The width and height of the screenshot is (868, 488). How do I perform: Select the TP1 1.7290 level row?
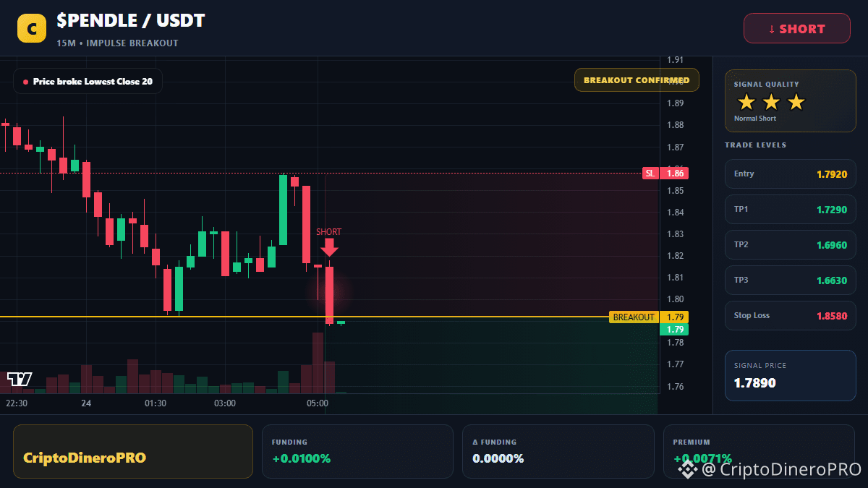coord(791,210)
